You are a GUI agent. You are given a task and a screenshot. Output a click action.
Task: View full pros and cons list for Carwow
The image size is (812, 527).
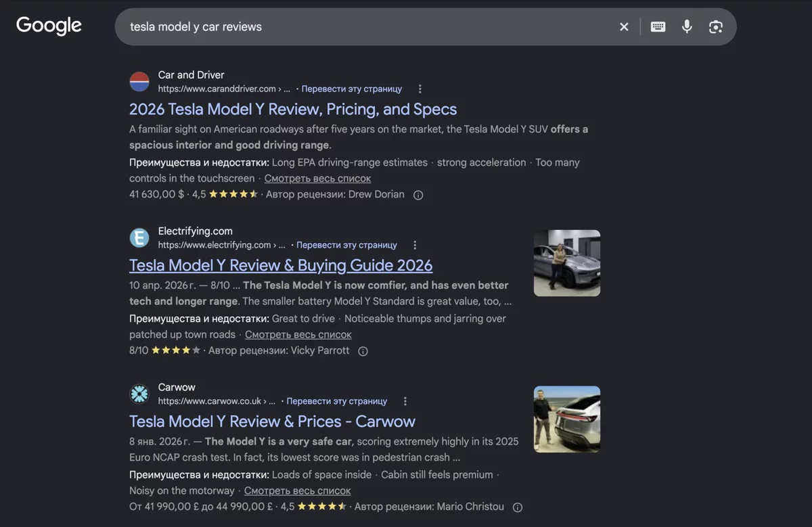click(298, 491)
